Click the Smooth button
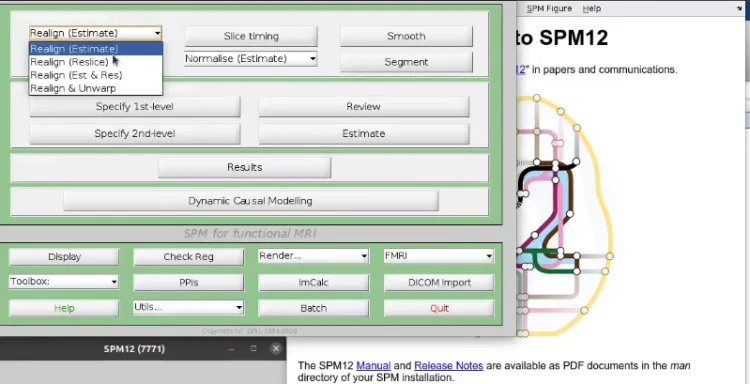 click(406, 36)
